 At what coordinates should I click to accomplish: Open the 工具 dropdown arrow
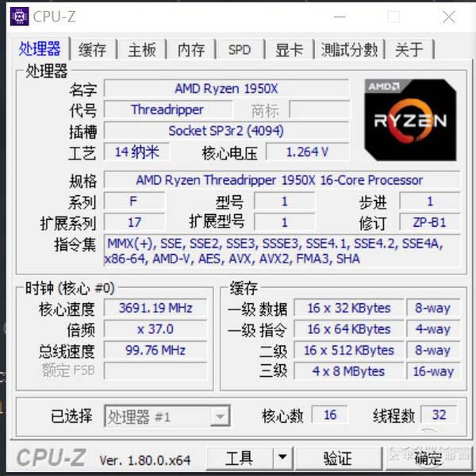[282, 458]
